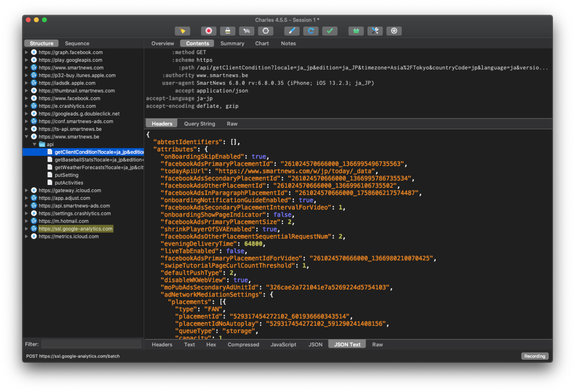
Task: Expand the ssl.google-analytics.com host node
Action: 27,229
